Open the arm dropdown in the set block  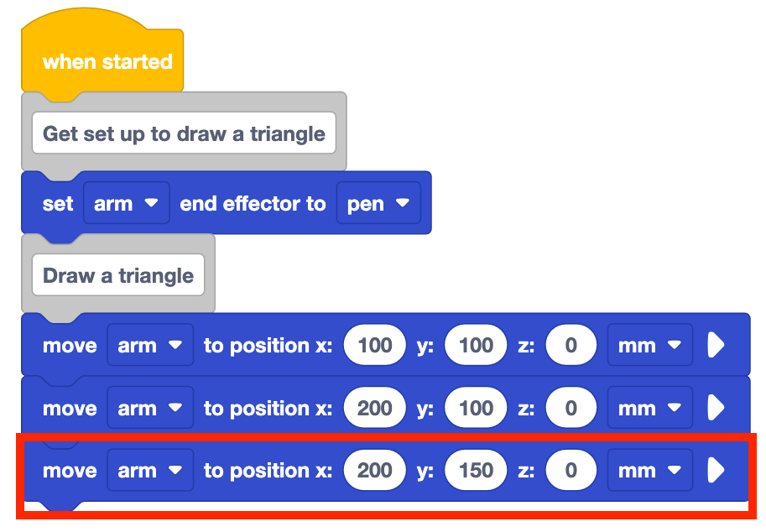(x=127, y=204)
